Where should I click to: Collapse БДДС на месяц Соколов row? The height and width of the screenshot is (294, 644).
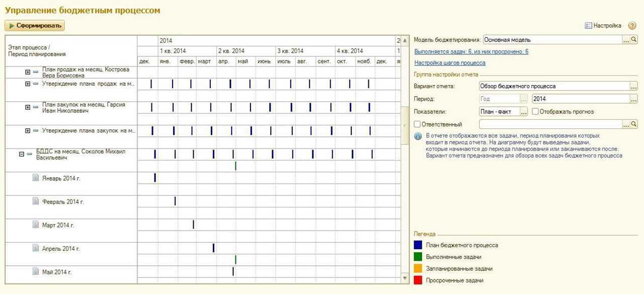(22, 155)
